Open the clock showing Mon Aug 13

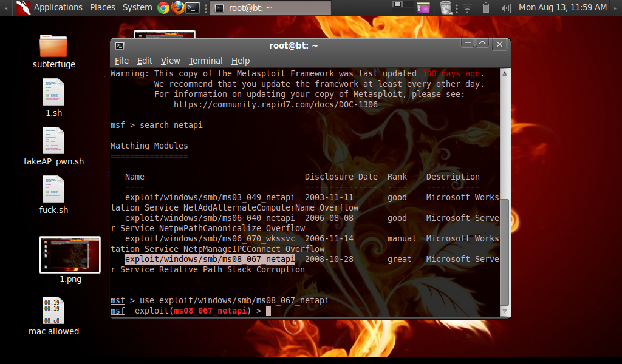tap(562, 7)
